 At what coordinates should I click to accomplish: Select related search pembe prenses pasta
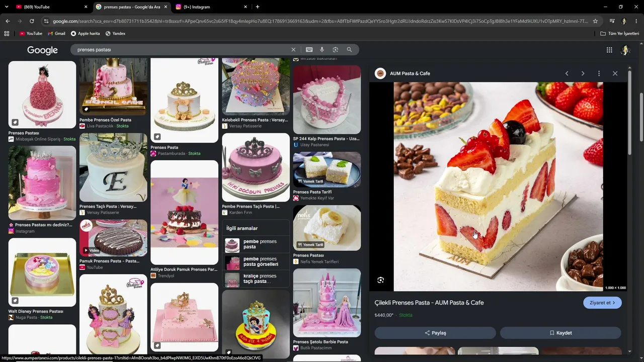(x=257, y=244)
